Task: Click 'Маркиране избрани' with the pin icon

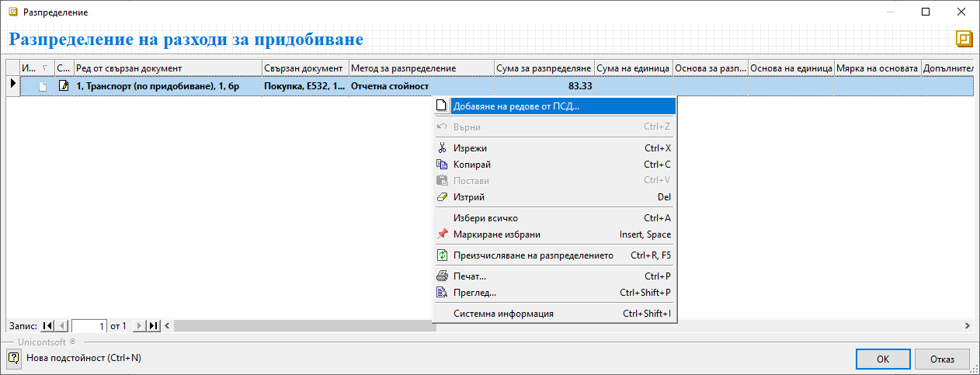Action: pos(497,234)
